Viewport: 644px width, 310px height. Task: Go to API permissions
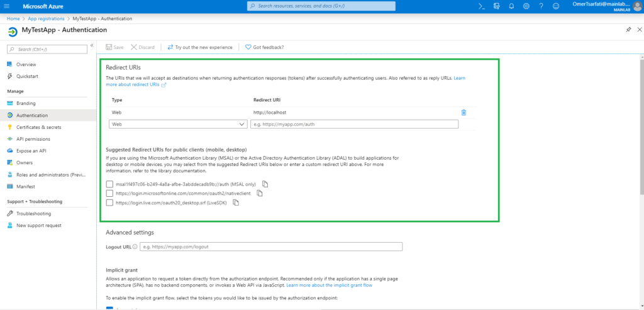point(33,139)
